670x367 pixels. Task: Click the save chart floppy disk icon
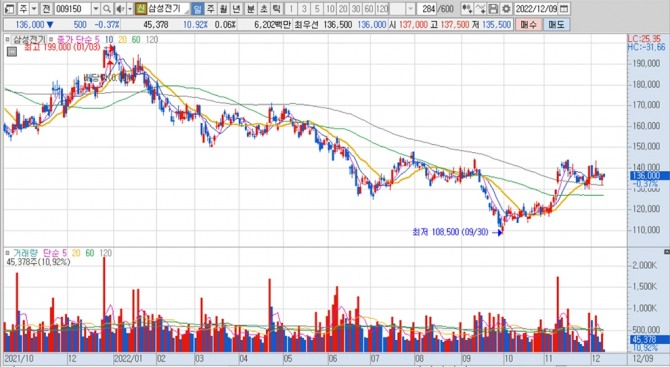[x=494, y=9]
